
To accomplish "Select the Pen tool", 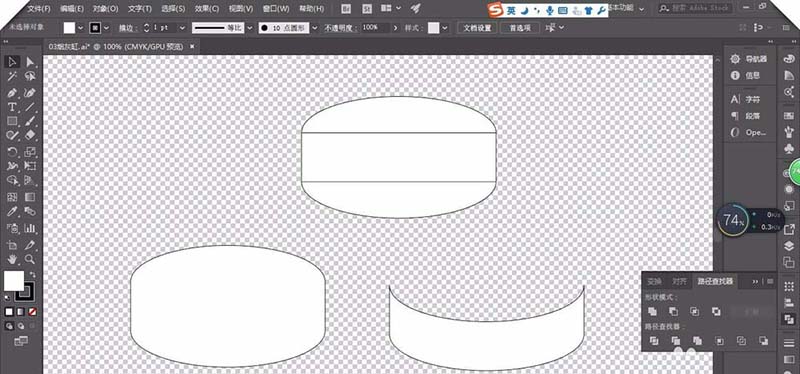I will click(12, 93).
